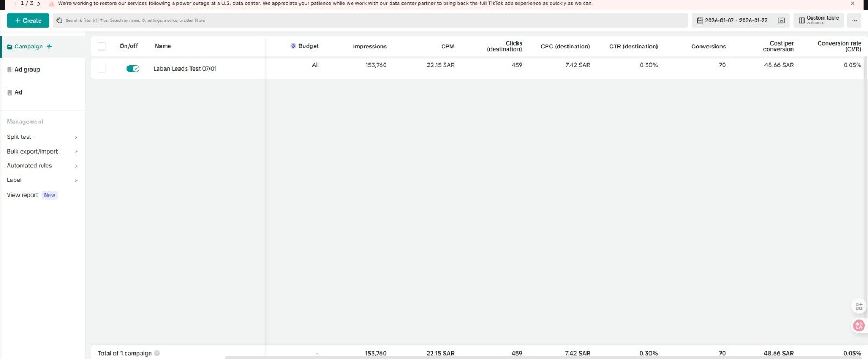Click the sparkle icon next to Campaign
The width and height of the screenshot is (868, 359).
(49, 47)
